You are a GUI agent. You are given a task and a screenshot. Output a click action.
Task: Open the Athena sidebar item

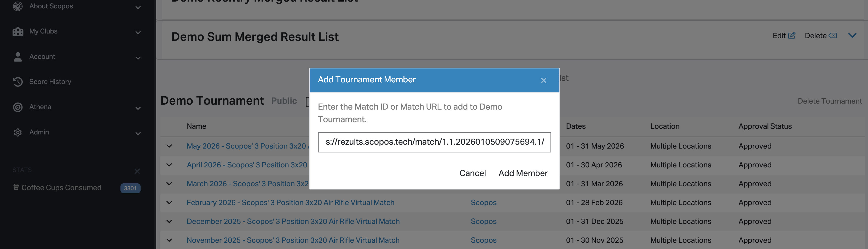40,107
